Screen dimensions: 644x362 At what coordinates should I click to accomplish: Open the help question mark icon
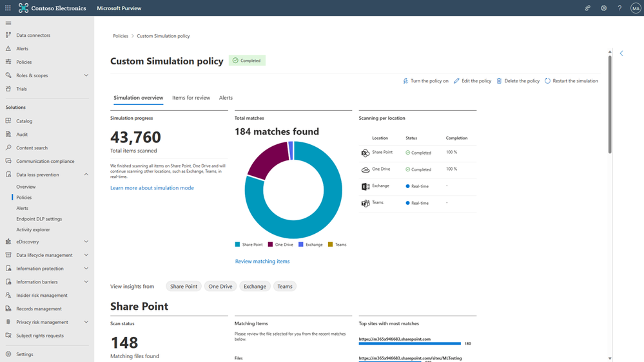click(620, 8)
